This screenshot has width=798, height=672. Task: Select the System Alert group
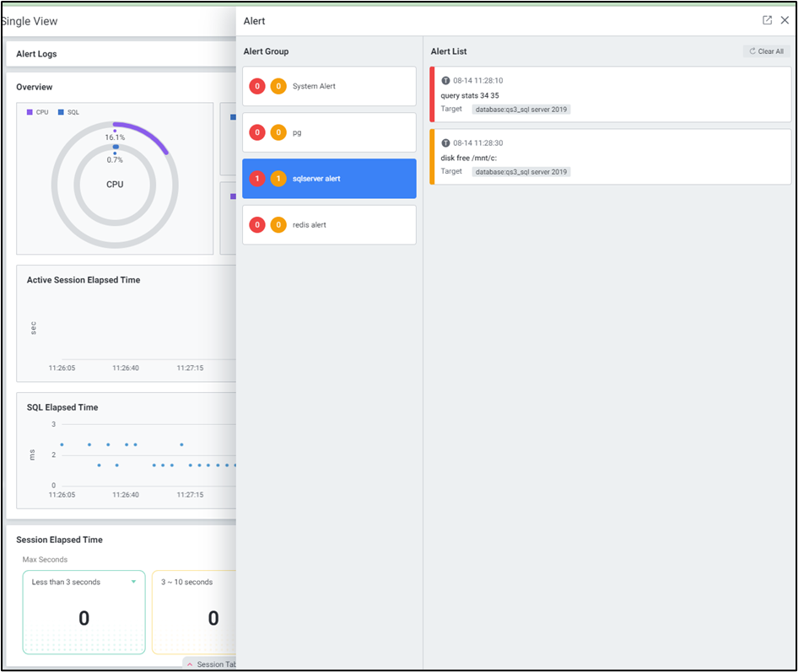click(x=329, y=87)
